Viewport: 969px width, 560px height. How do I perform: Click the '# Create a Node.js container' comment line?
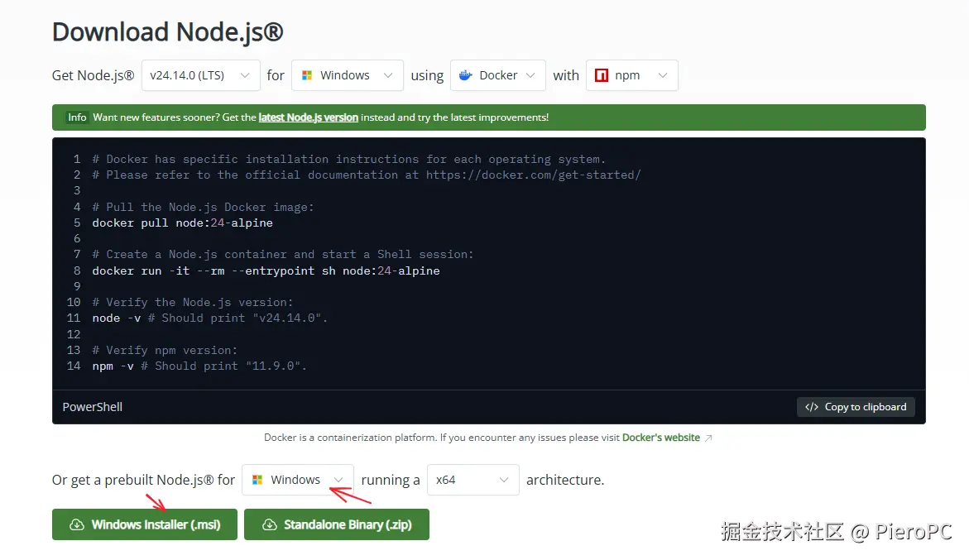282,255
